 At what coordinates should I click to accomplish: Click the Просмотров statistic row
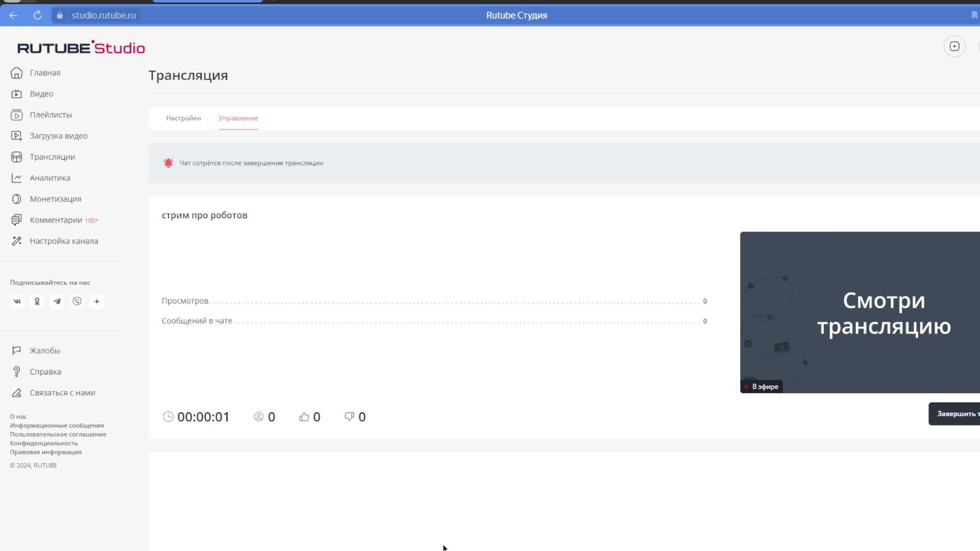tap(434, 301)
